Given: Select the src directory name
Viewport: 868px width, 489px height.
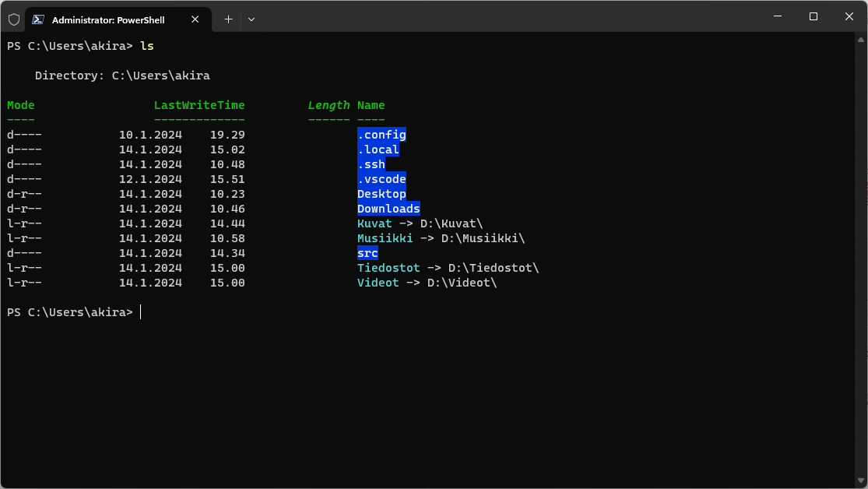Looking at the screenshot, I should [x=367, y=252].
